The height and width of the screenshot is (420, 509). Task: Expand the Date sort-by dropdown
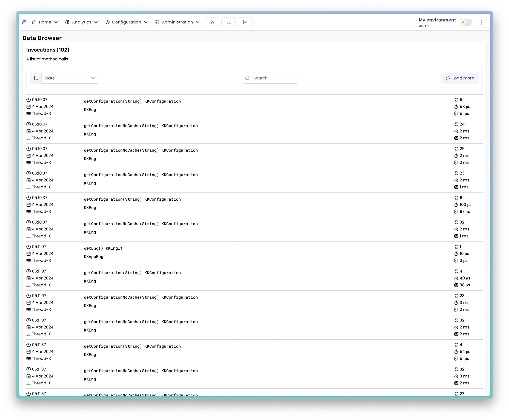(x=70, y=78)
